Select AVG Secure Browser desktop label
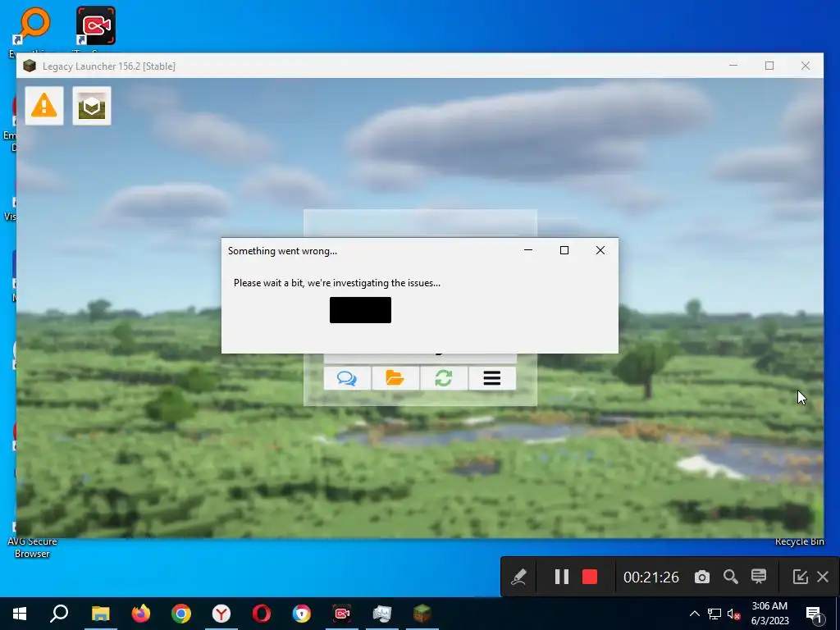 click(32, 547)
